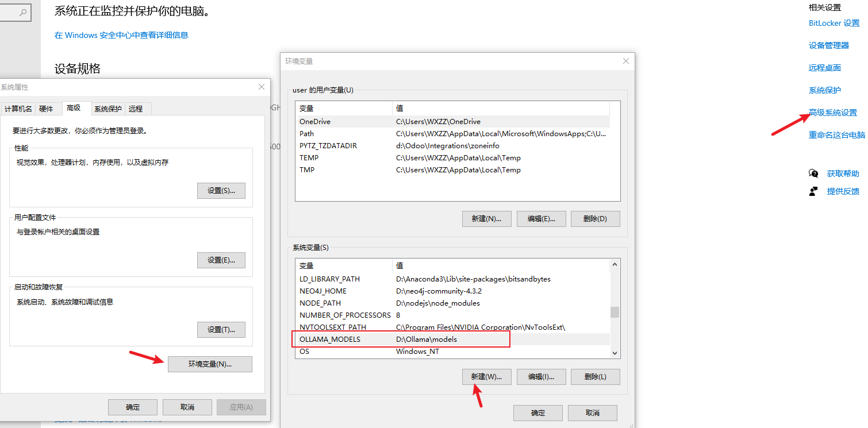Open performance 设置(S)... button
The image size is (868, 428).
coord(221,191)
